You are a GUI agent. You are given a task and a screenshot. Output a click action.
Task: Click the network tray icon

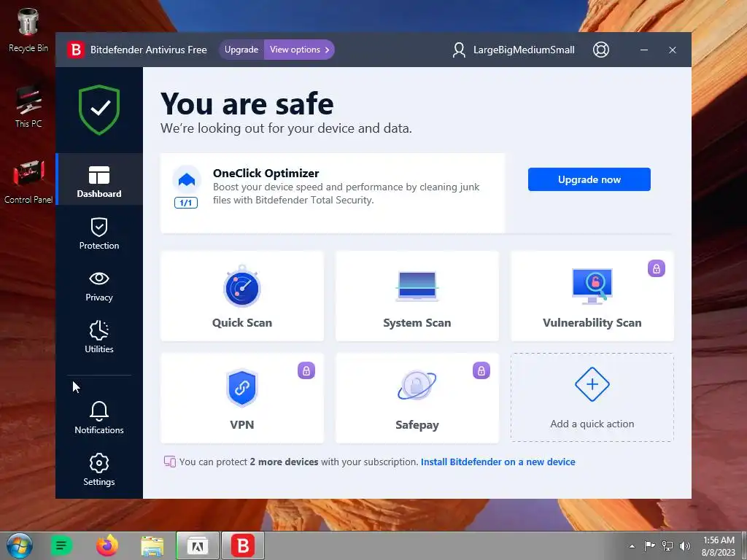(x=667, y=545)
